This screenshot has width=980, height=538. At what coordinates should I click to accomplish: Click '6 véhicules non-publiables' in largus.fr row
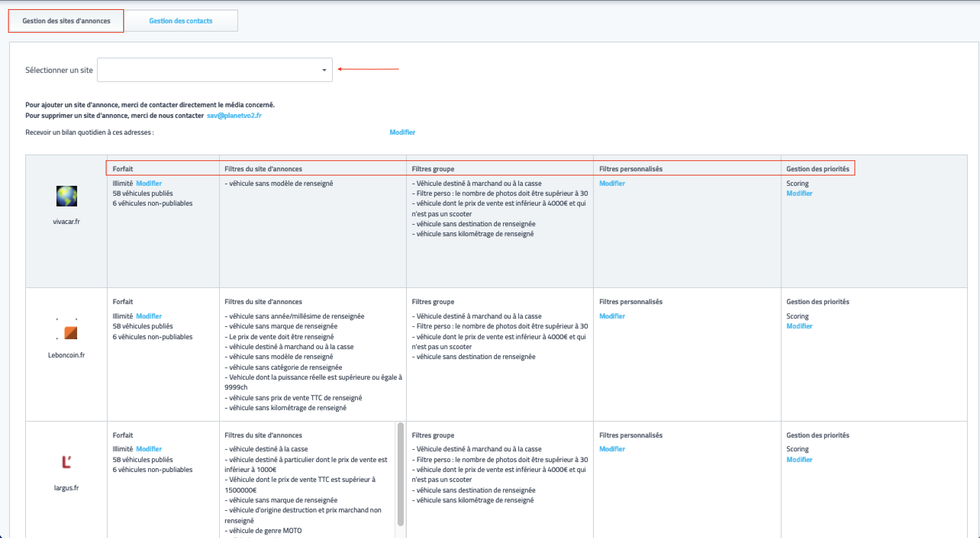pyautogui.click(x=153, y=470)
